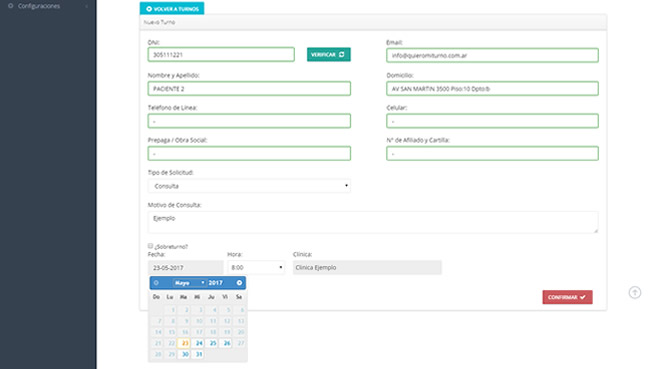
Task: Open the Mayo month selector in calendar
Action: [x=189, y=283]
